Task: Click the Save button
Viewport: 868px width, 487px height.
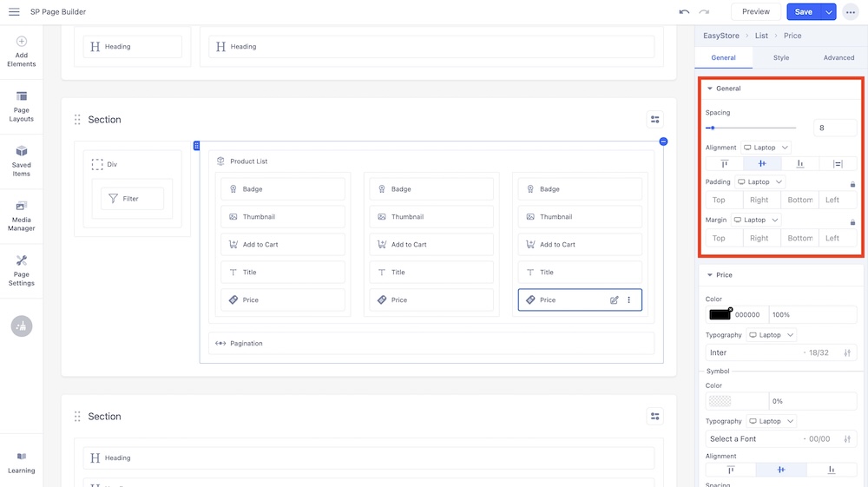Action: click(804, 12)
